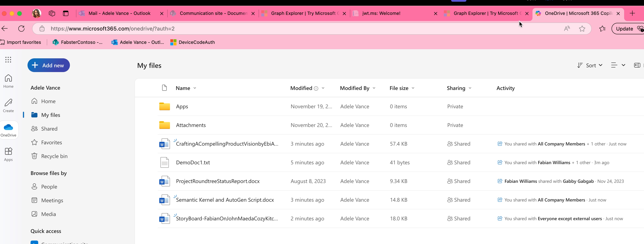The image size is (644, 244).
Task: Toggle the details pane icon top right
Action: coord(637,65)
